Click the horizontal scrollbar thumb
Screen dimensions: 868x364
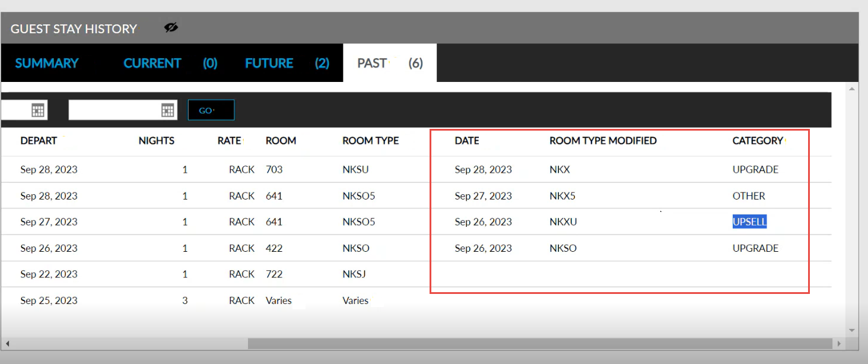pos(540,343)
